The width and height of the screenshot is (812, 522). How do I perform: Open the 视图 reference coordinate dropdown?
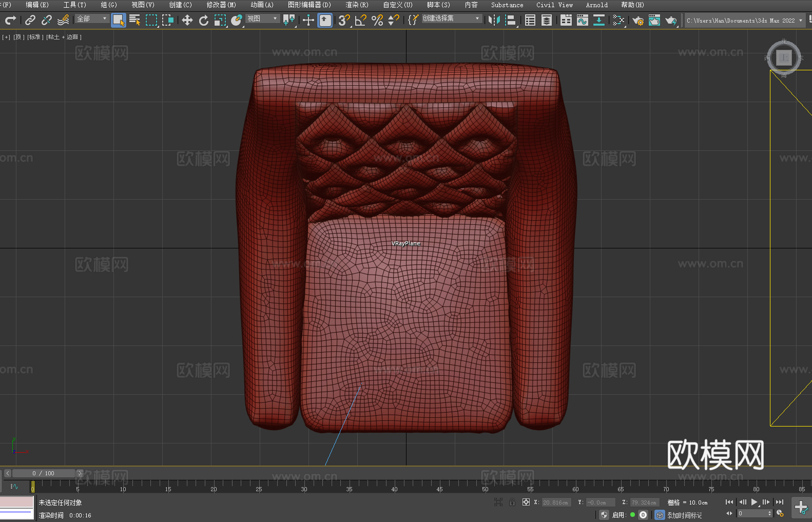click(262, 18)
